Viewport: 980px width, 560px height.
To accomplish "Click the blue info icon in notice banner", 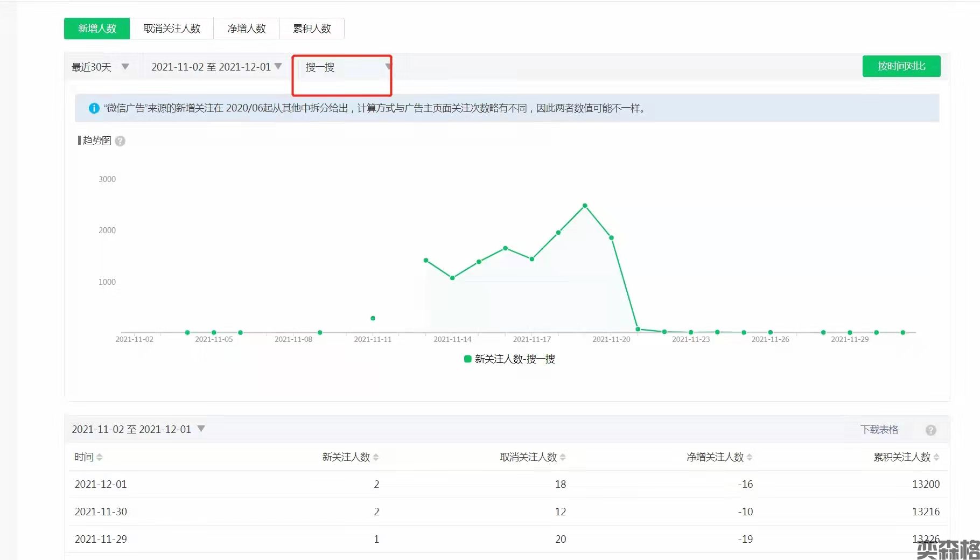I will pyautogui.click(x=94, y=108).
